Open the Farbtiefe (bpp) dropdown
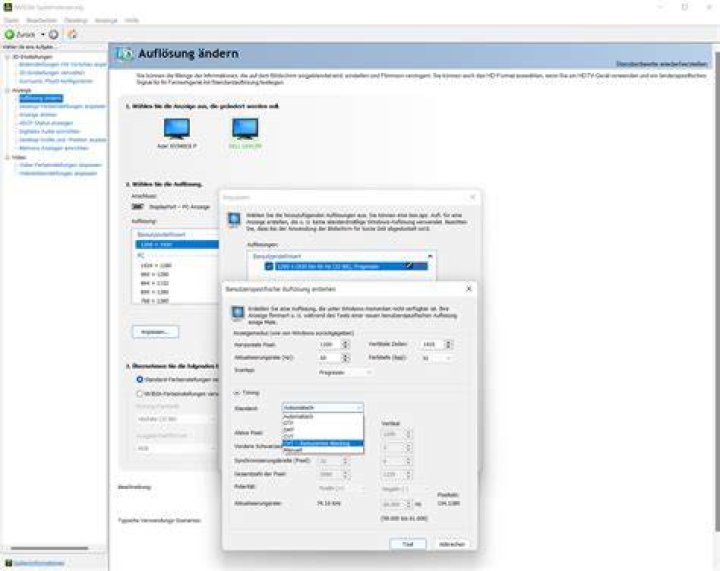 (437, 358)
